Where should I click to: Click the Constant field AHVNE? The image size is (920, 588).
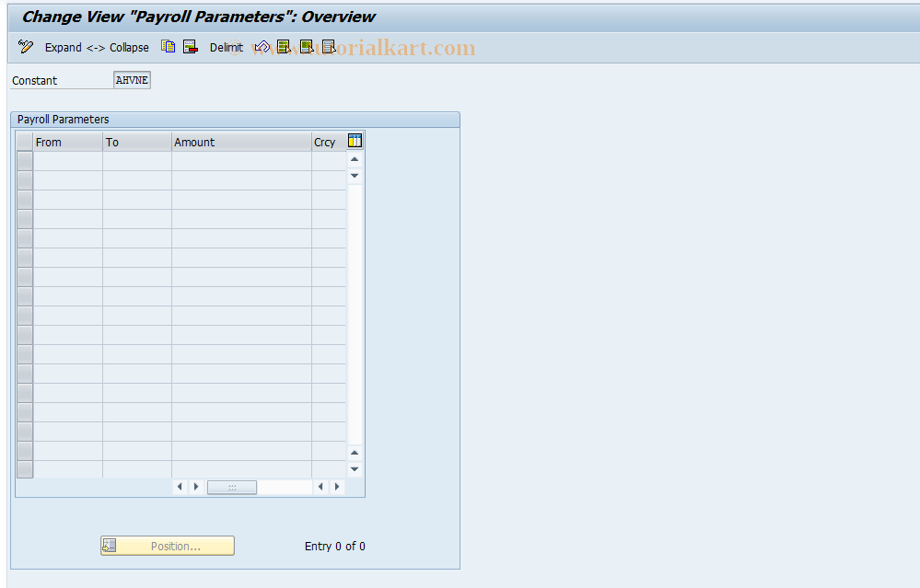click(132, 80)
